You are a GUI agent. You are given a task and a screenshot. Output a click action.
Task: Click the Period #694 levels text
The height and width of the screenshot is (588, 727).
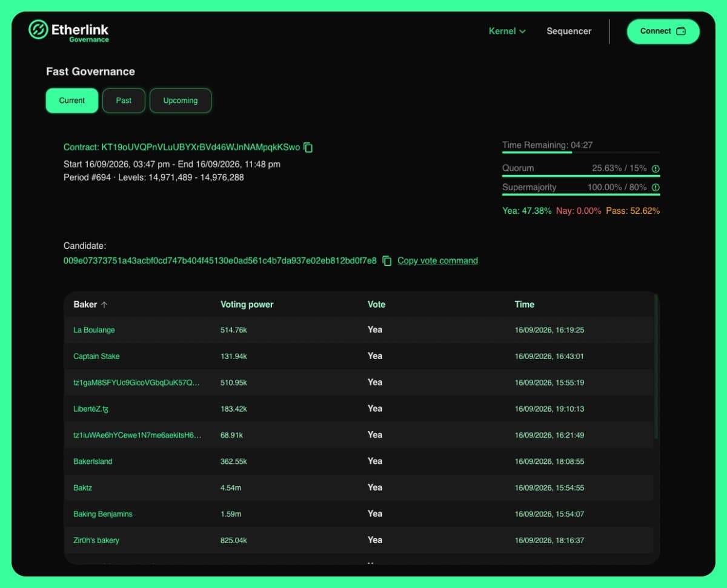pos(154,177)
